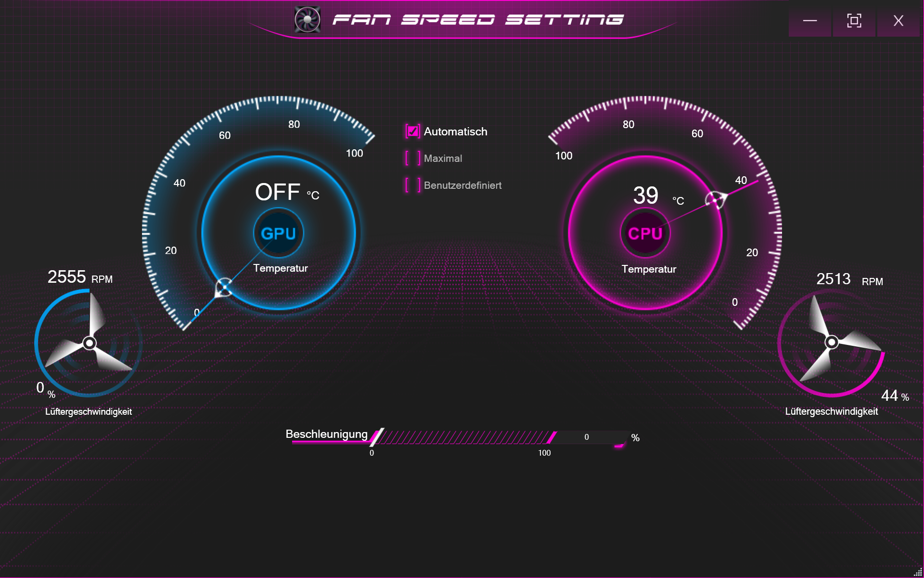Click the GPU temperature needle pointer
The height and width of the screenshot is (578, 924).
[223, 288]
